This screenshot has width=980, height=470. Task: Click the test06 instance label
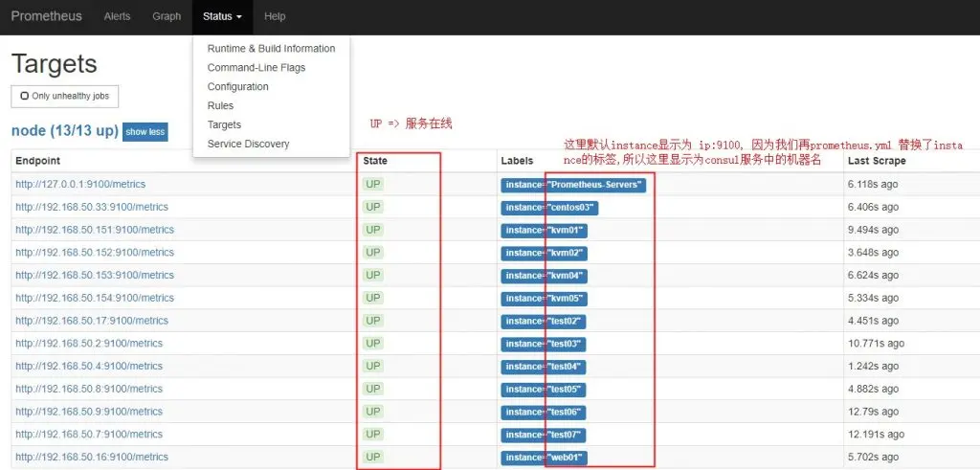(544, 413)
